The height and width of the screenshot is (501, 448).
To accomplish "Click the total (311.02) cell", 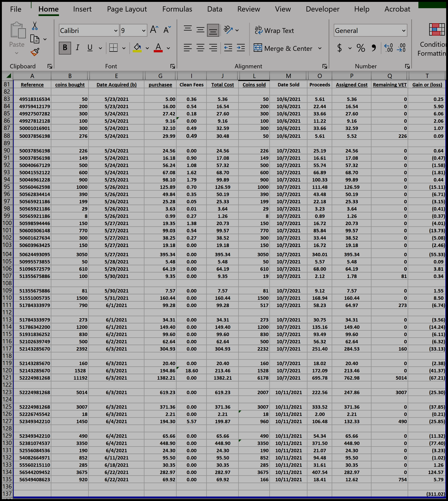I will (427, 494).
